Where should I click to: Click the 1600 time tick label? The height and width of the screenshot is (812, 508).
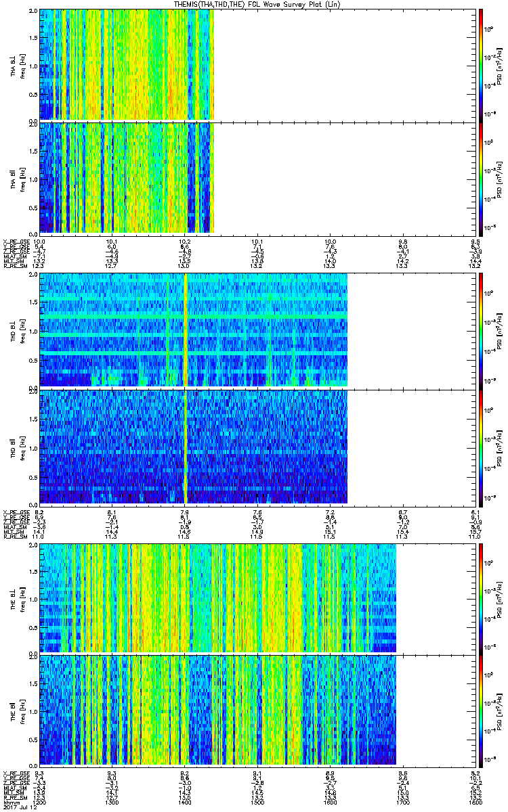click(x=331, y=803)
